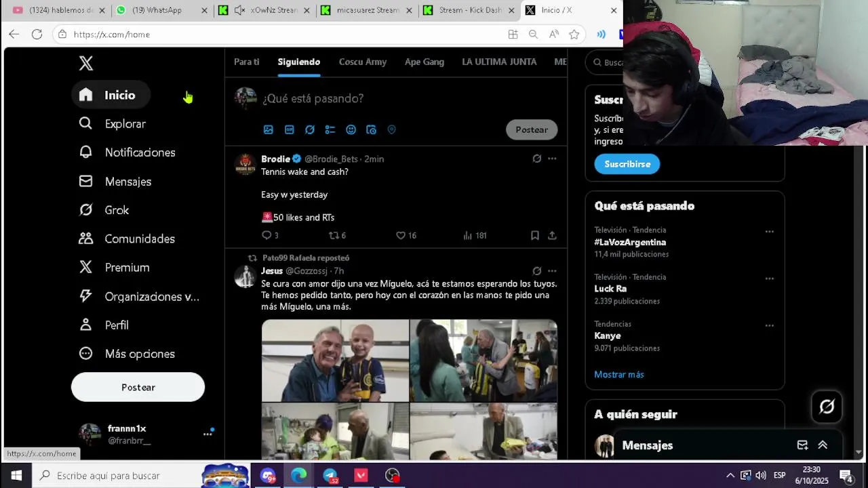Switch to Ape Gang tab

(425, 62)
